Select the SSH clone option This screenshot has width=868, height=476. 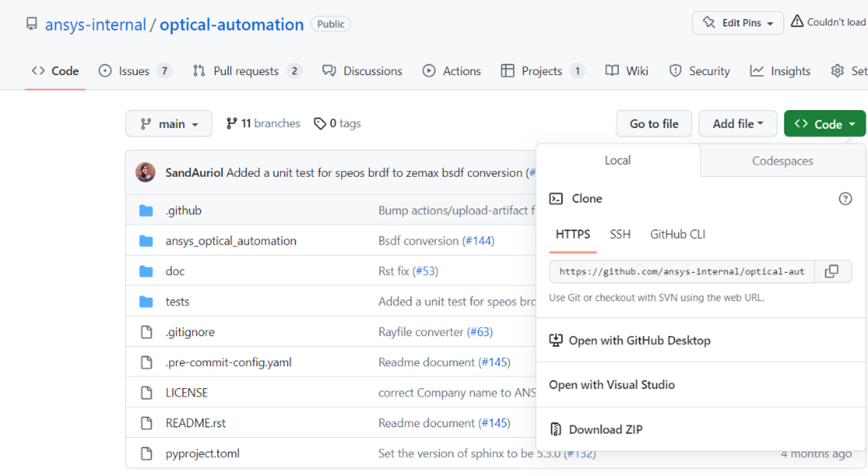[x=620, y=235]
